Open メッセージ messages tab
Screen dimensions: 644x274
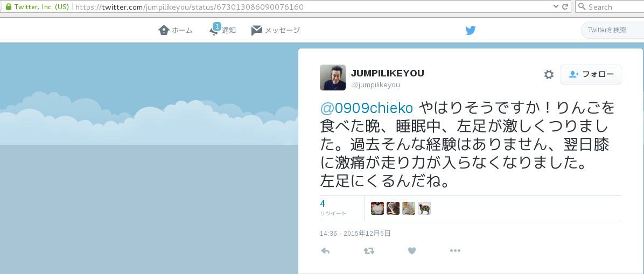point(276,30)
